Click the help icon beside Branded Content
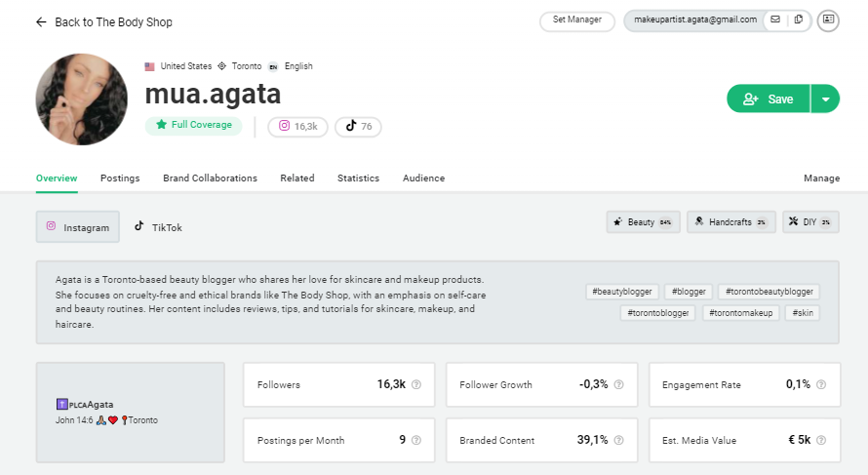868x475 pixels. [x=619, y=440]
